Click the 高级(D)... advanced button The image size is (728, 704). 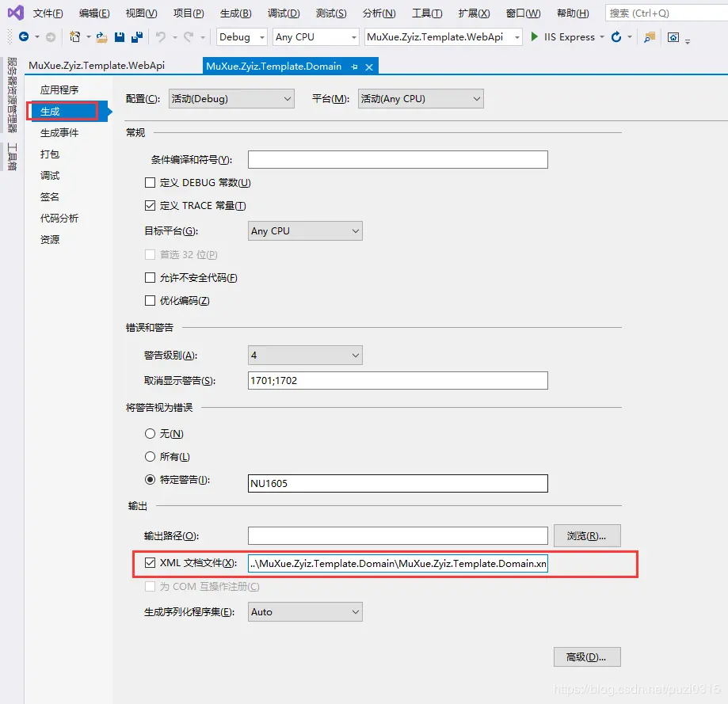pos(587,657)
